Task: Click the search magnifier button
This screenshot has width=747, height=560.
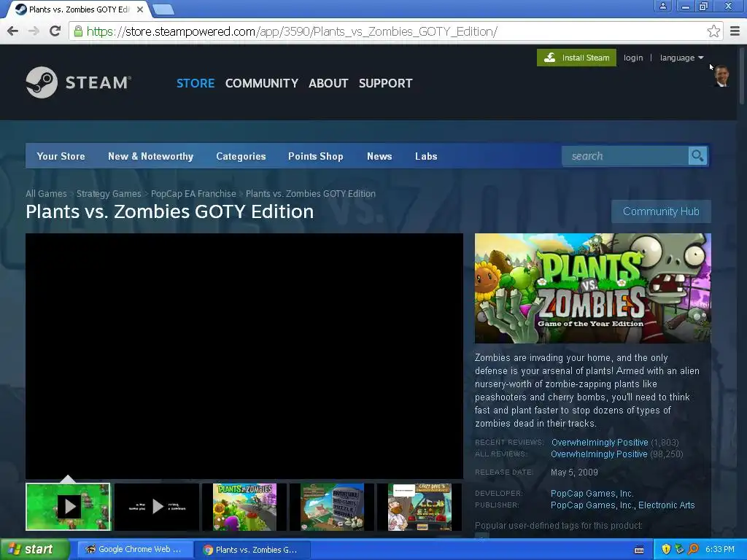Action: [697, 156]
